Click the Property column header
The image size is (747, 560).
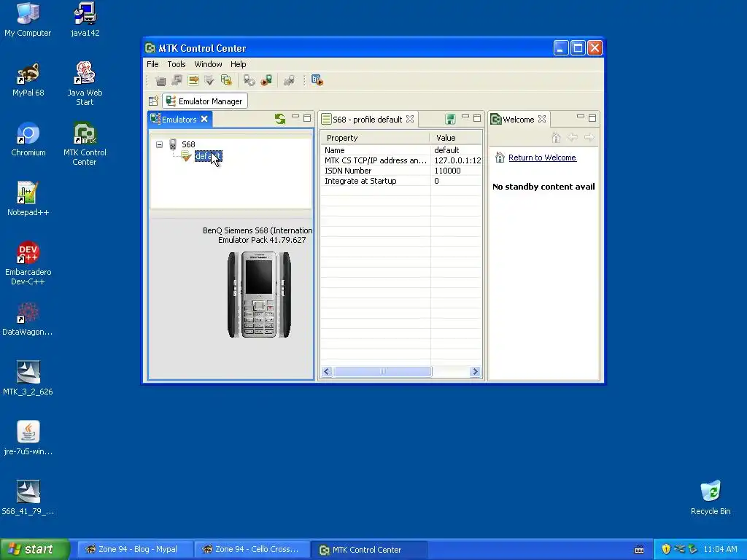click(375, 138)
